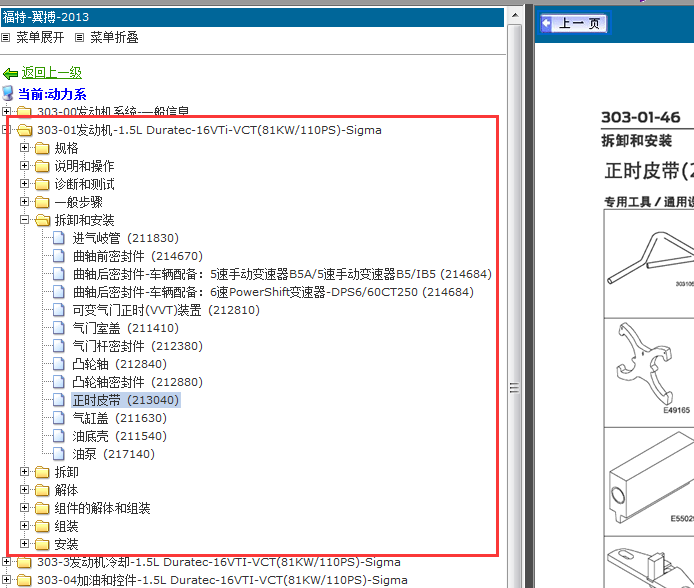Viewport: 694px width, 588px height.
Task: Click folder icon of 说明和操作
Action: (42, 166)
